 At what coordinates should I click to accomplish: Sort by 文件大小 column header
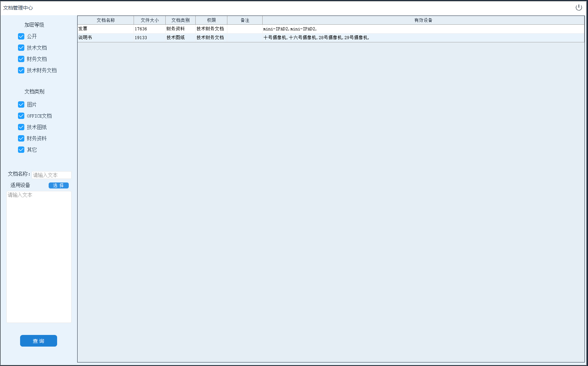click(x=149, y=20)
